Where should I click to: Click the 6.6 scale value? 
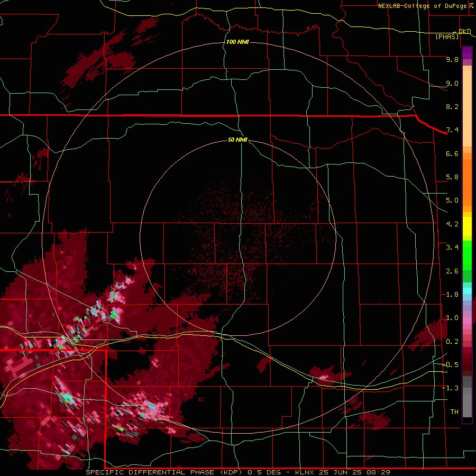coord(452,153)
